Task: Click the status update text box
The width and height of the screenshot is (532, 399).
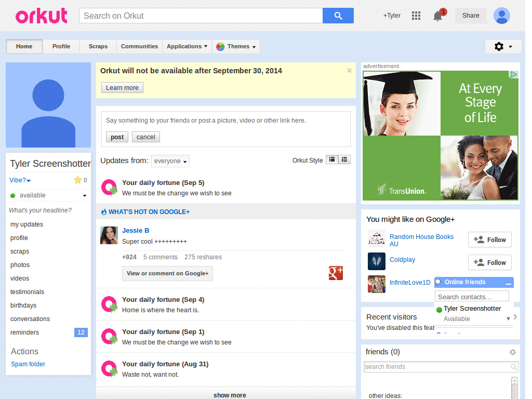Action: click(225, 121)
